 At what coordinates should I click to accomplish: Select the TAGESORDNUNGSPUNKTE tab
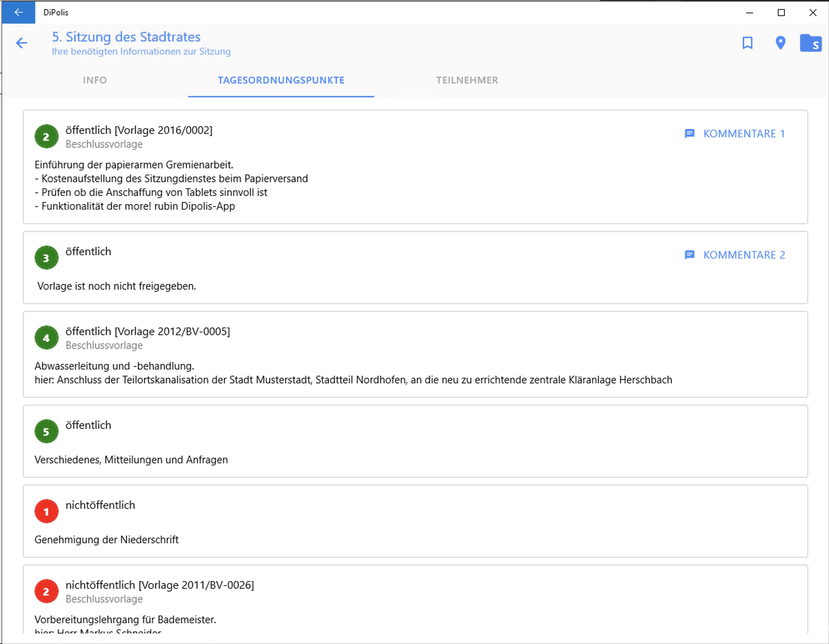click(x=281, y=80)
